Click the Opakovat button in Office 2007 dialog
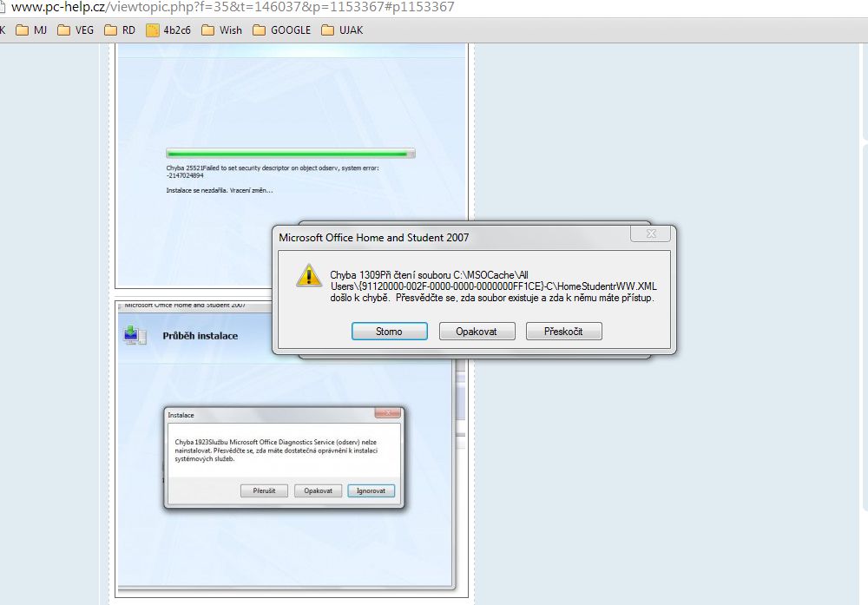 tap(477, 331)
